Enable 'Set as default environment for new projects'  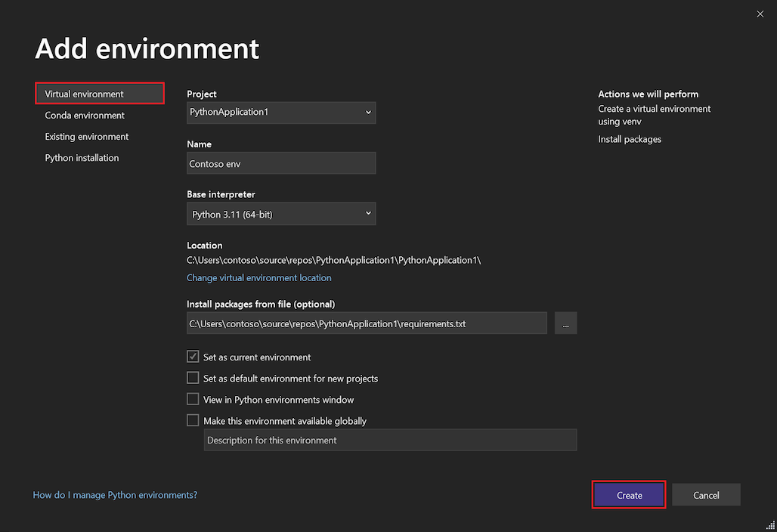193,378
